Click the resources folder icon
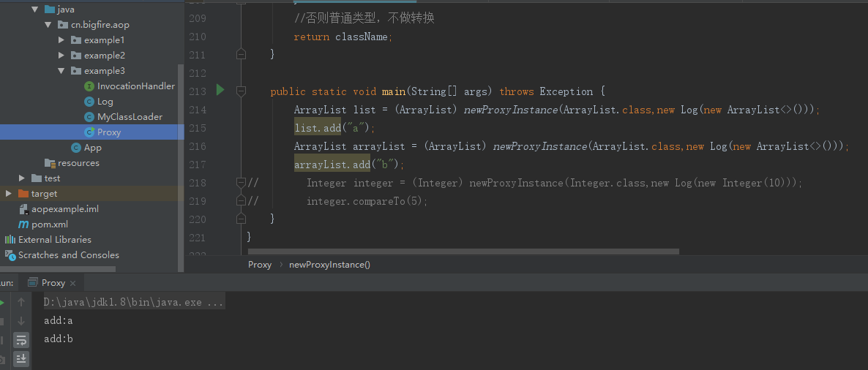Viewport: 868px width, 370px height. [x=50, y=163]
